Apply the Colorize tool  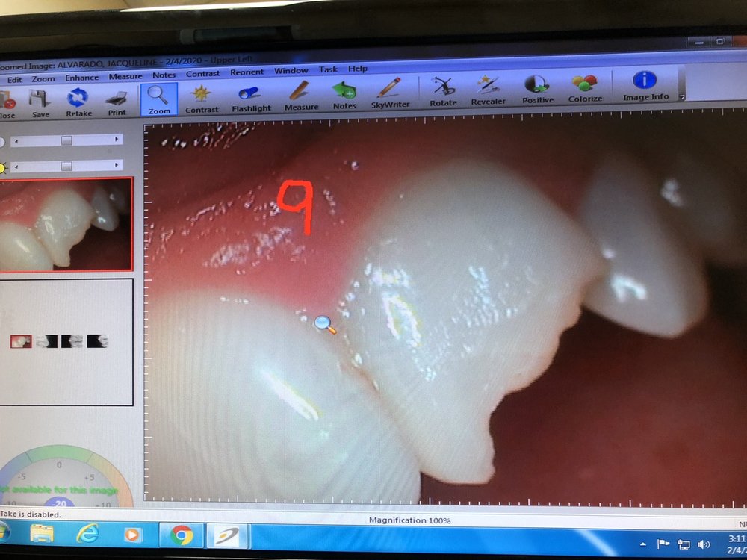point(585,88)
